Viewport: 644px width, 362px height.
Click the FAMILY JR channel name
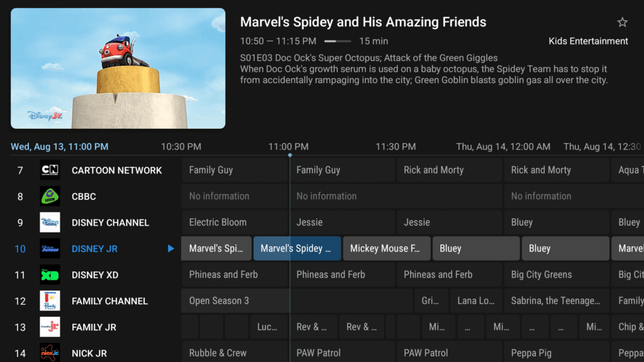tap(94, 327)
